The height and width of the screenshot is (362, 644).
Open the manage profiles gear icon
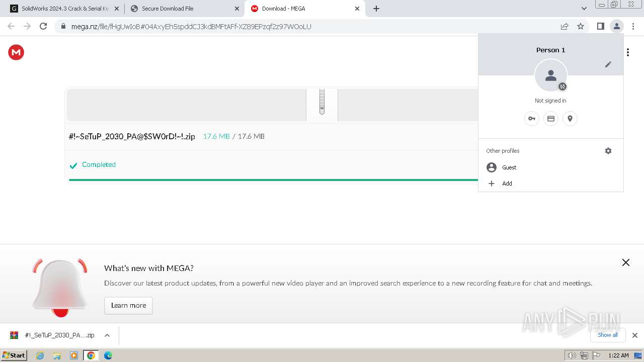click(x=608, y=151)
